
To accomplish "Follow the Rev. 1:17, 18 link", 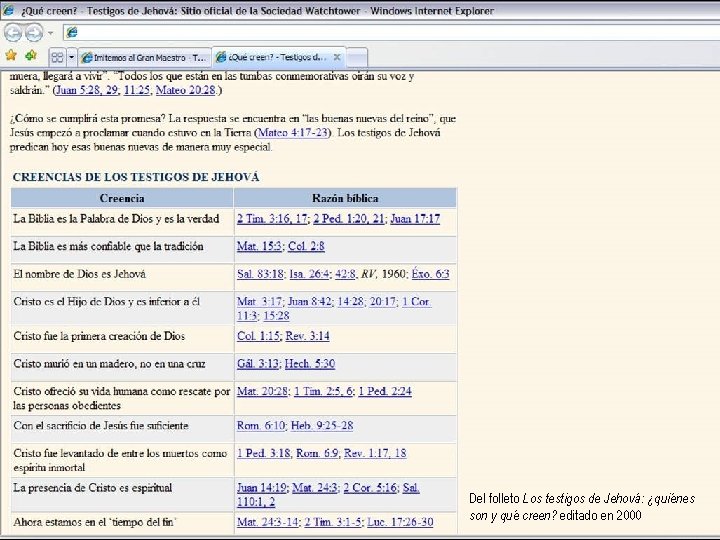I will pos(375,453).
